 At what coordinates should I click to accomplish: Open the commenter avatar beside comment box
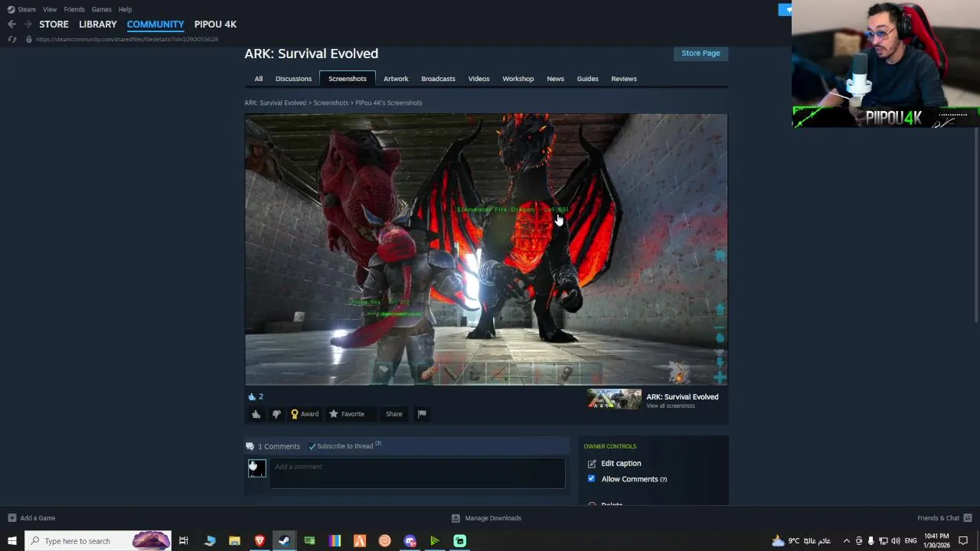tap(256, 468)
